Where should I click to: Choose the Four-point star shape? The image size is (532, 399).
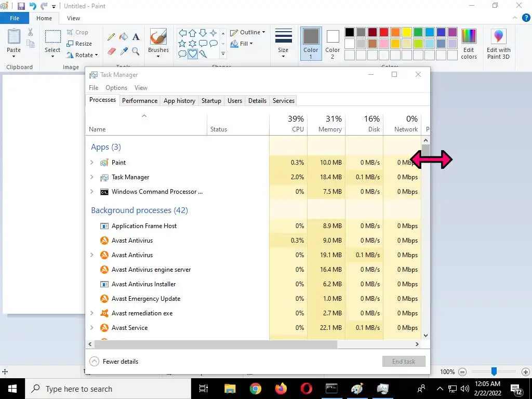pos(214,33)
